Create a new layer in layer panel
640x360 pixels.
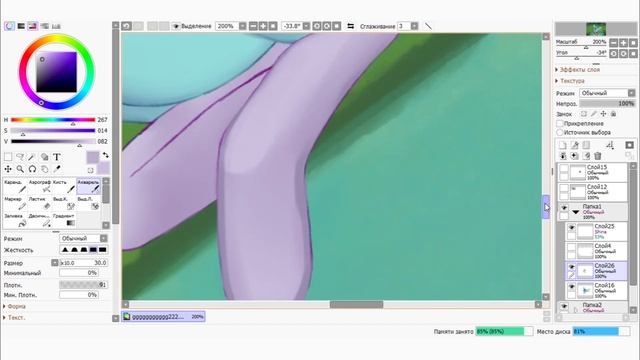tap(563, 145)
